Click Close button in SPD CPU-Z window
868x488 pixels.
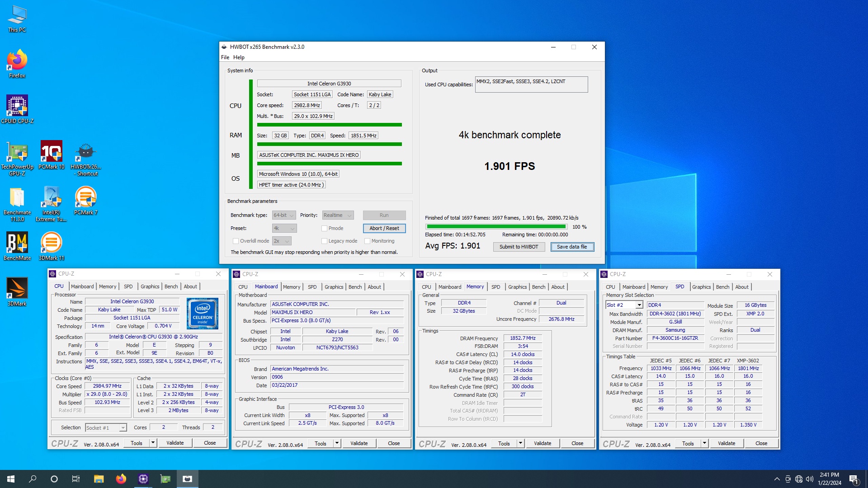click(x=761, y=443)
